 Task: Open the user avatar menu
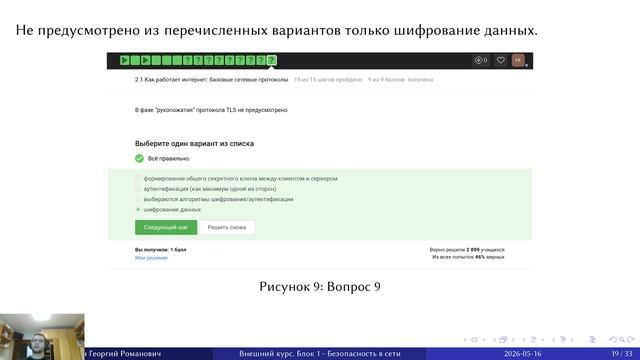coord(518,60)
